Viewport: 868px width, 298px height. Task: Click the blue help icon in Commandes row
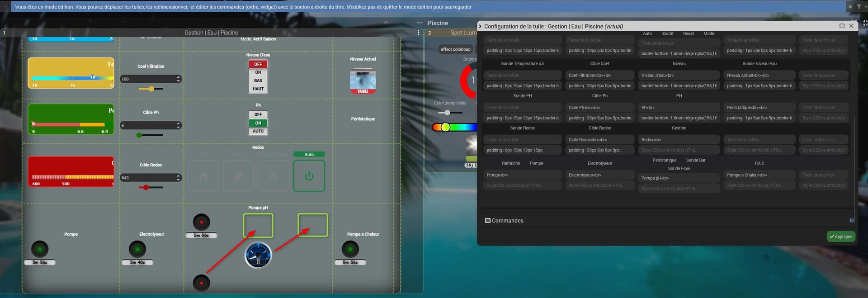(x=852, y=221)
